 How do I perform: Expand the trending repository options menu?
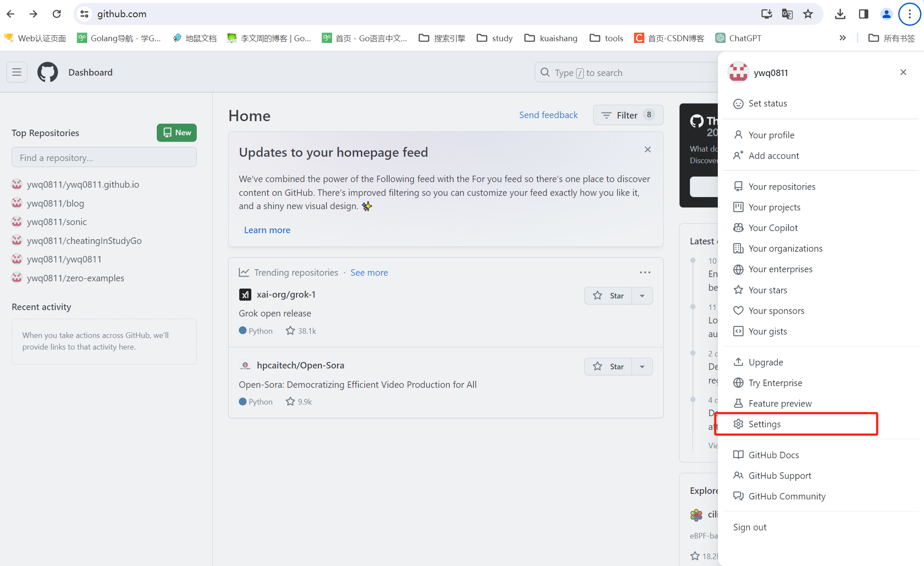(646, 271)
